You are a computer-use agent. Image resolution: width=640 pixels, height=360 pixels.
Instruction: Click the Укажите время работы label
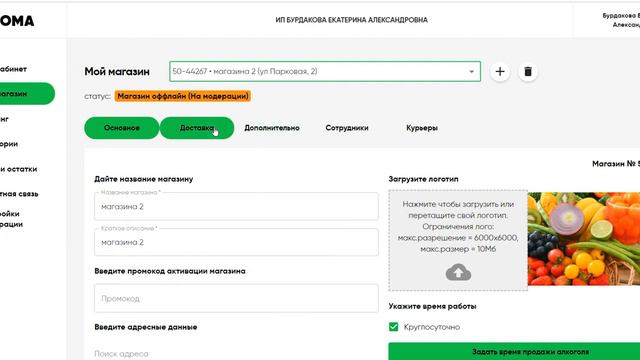432,306
